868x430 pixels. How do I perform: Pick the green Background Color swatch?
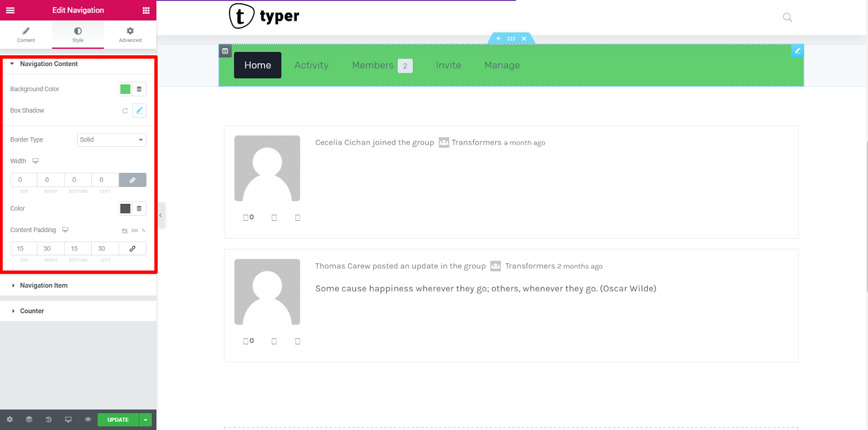125,89
